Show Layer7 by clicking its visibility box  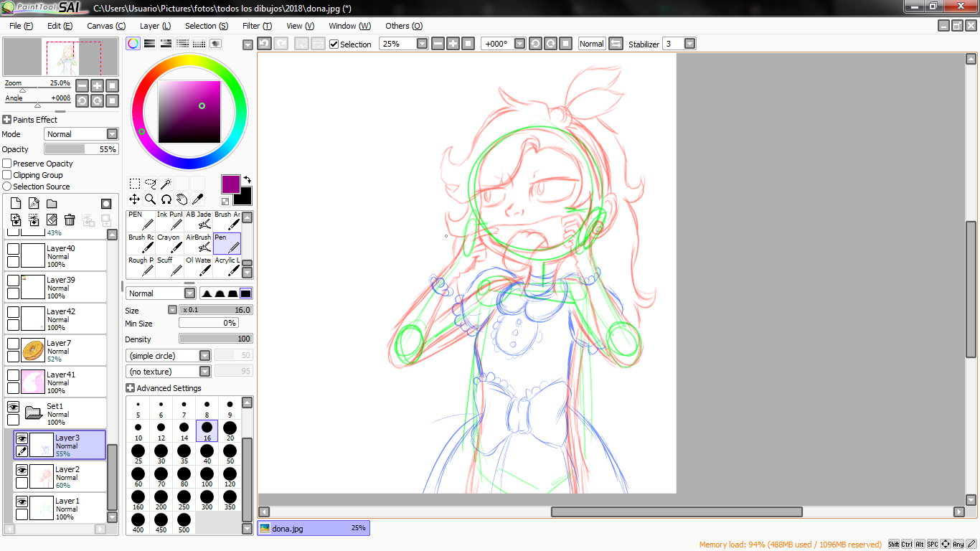[x=13, y=344]
